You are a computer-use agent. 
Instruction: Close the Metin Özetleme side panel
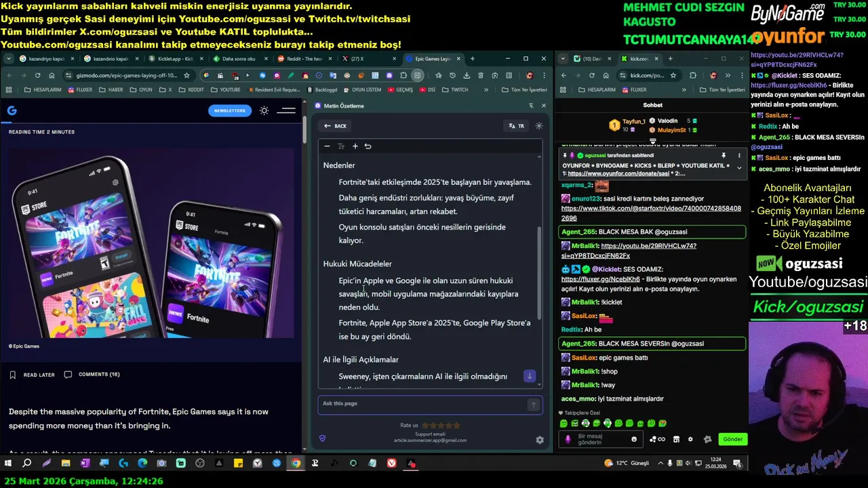pyautogui.click(x=543, y=106)
